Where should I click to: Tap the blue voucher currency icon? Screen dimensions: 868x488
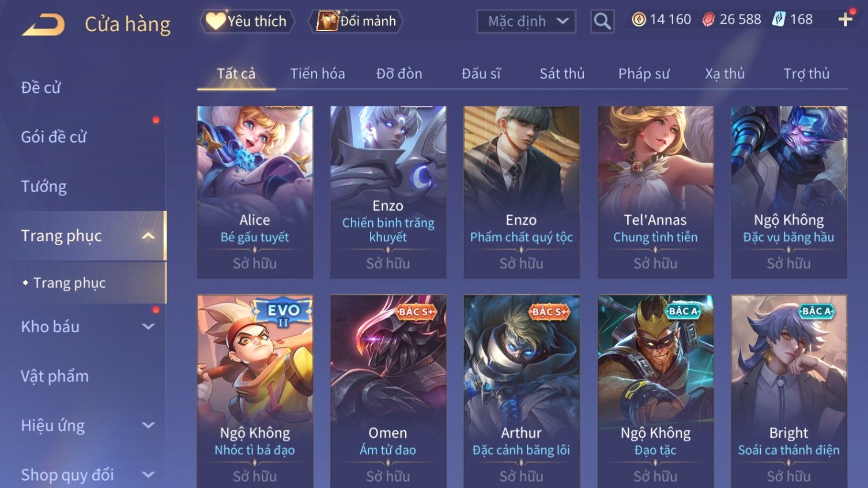point(779,20)
